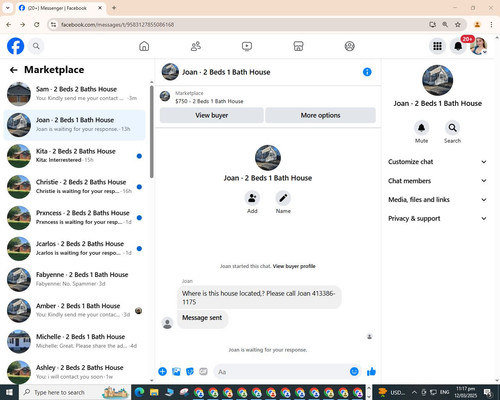Click the conversation list scrollbar
500x400 pixels.
click(x=152, y=132)
